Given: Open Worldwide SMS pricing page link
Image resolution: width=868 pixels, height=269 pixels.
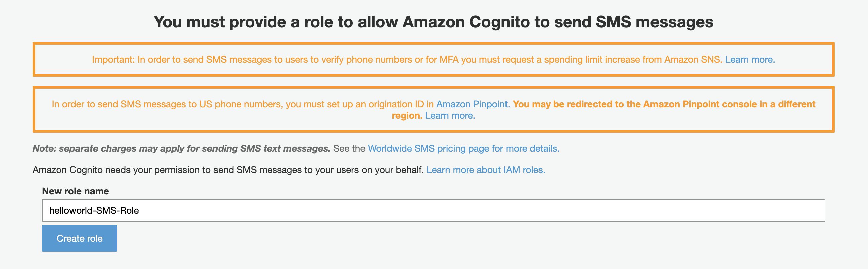Looking at the screenshot, I should point(463,149).
